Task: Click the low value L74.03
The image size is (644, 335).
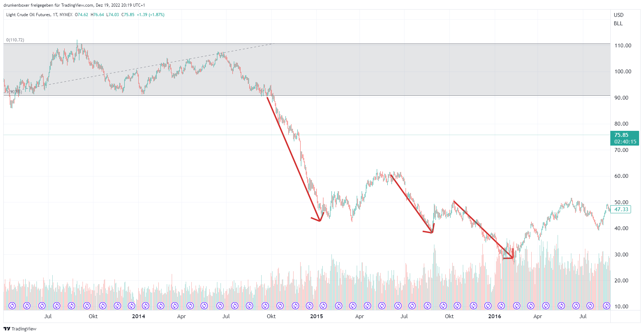Action: pos(113,15)
